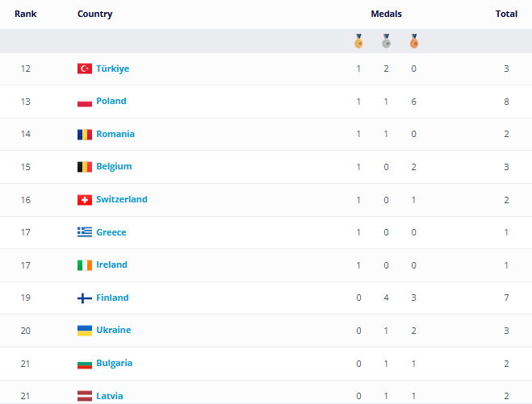This screenshot has width=532, height=404.
Task: Click the Country column header
Action: pos(94,14)
